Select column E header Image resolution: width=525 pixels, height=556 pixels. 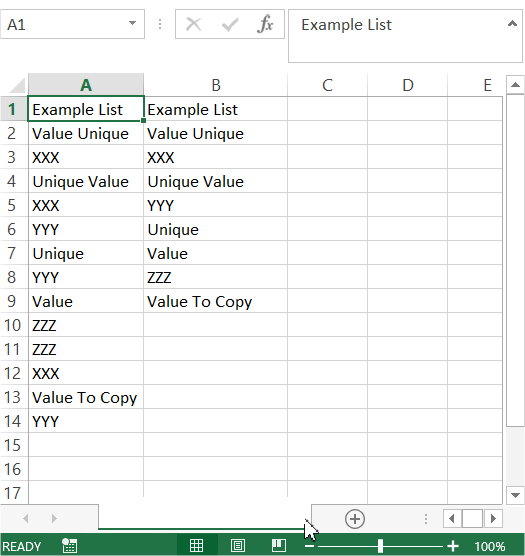pyautogui.click(x=475, y=85)
